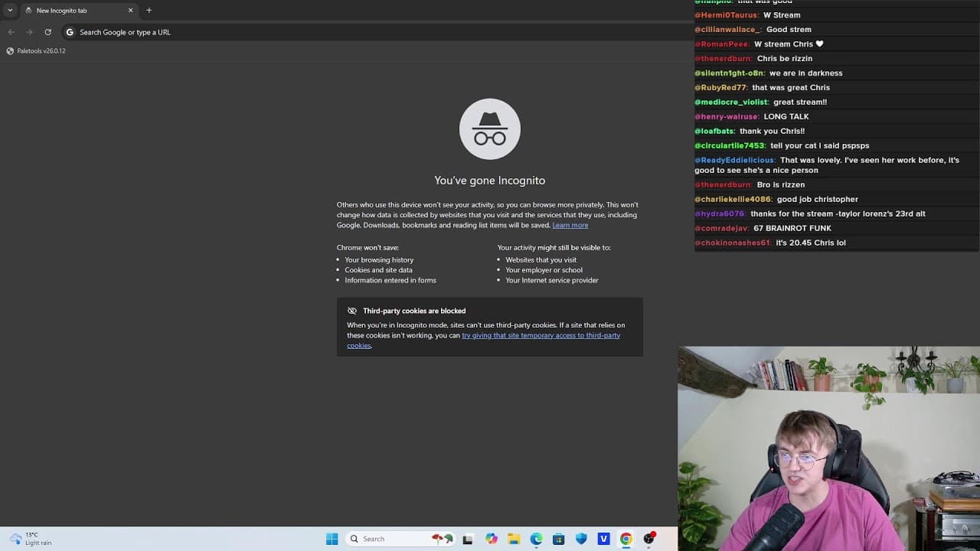
Task: Open the Paletools v26.0.12 bookmark
Action: coord(36,51)
